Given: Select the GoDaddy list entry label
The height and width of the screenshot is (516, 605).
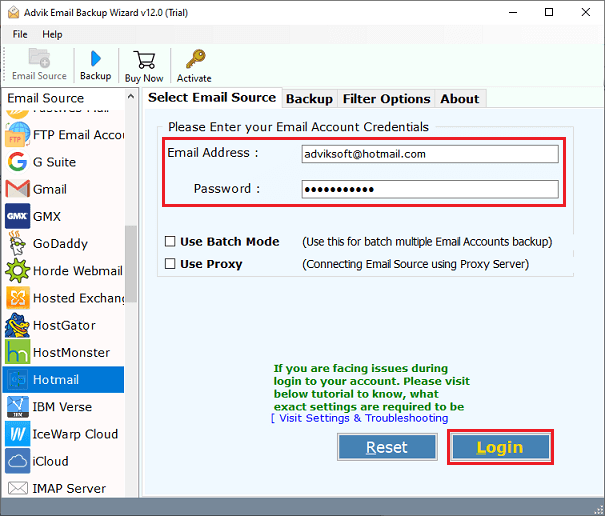Looking at the screenshot, I should 60,244.
